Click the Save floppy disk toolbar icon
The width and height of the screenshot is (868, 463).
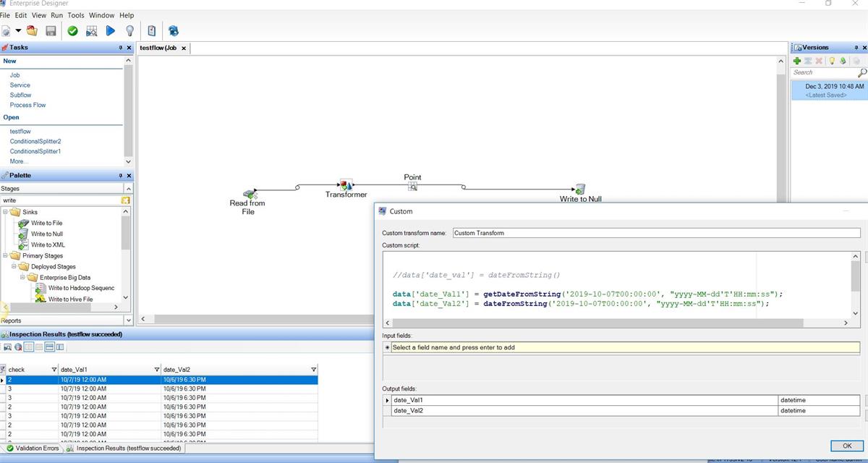[51, 30]
